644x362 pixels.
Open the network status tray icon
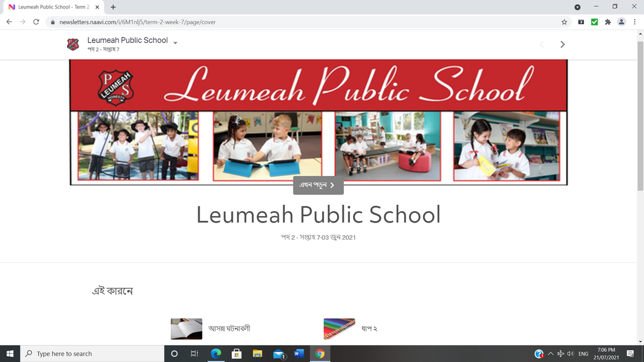point(561,354)
